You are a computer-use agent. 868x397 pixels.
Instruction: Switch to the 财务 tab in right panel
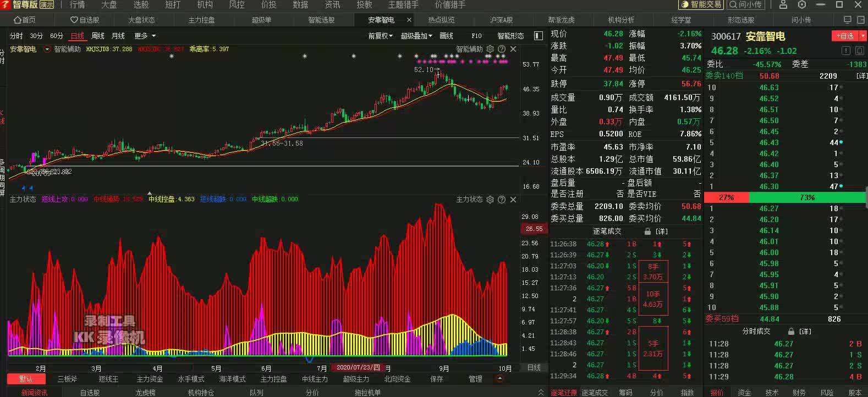tap(799, 393)
